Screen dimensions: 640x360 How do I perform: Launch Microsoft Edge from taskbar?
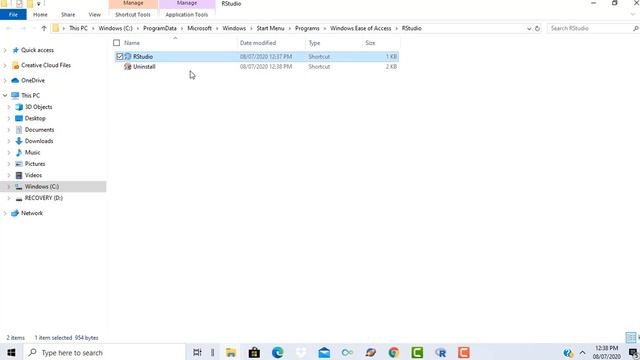[278, 352]
